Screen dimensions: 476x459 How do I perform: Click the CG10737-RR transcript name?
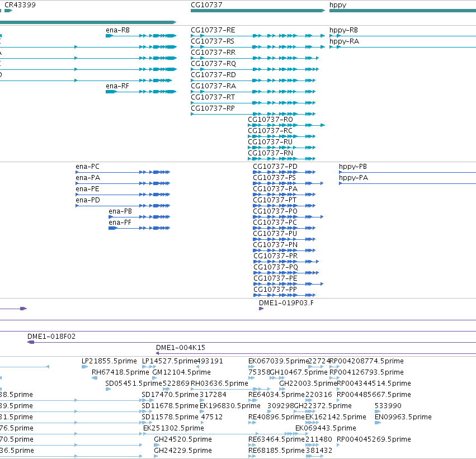click(x=213, y=53)
